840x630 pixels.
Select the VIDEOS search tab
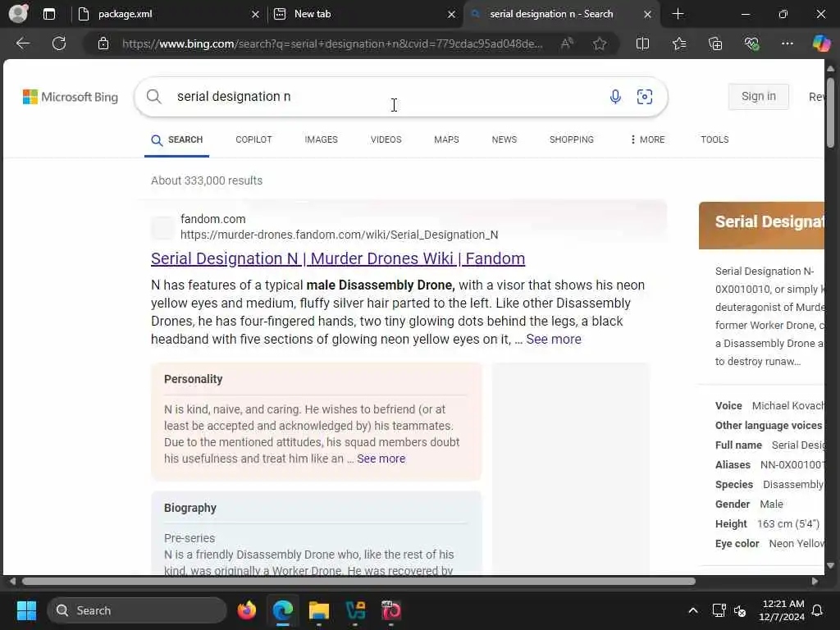click(386, 139)
